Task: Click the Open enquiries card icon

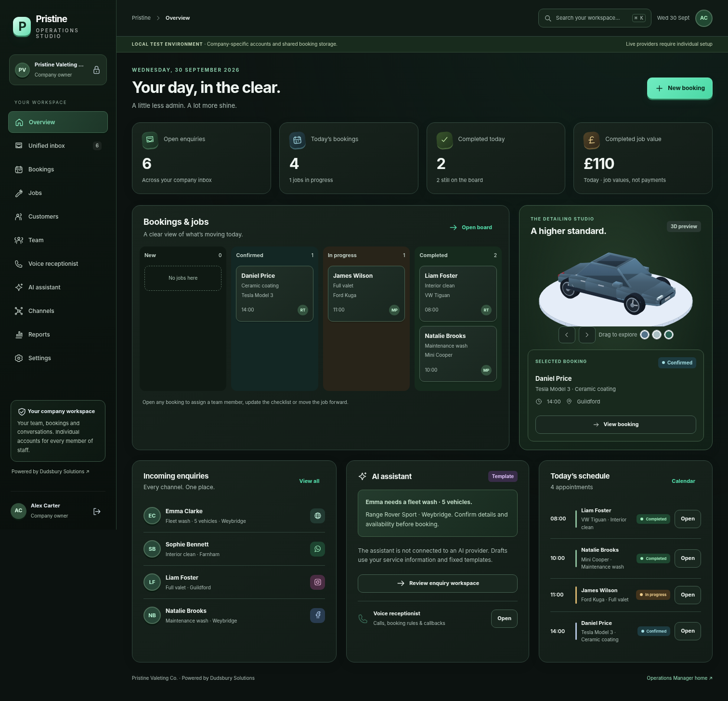Action: click(x=150, y=140)
